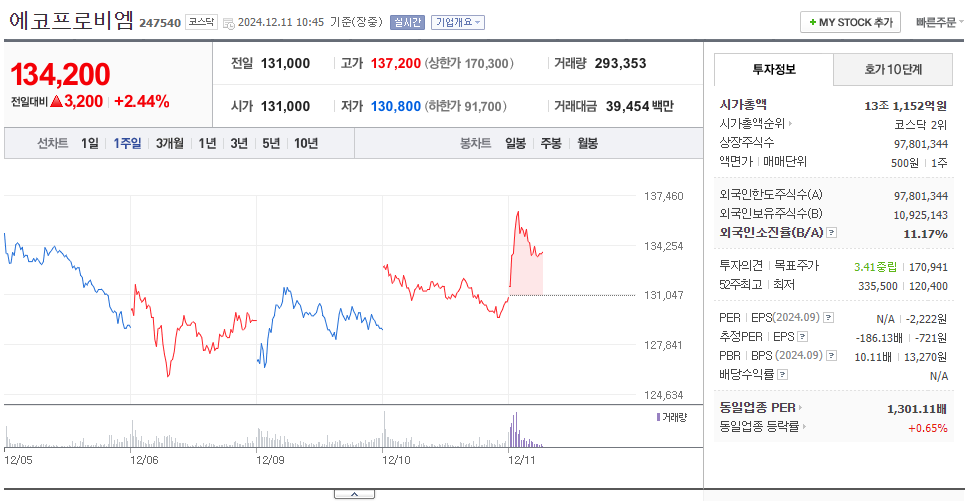Image resolution: width=969 pixels, height=501 pixels.
Task: Open the 기업개요 dropdown
Action: point(458,22)
